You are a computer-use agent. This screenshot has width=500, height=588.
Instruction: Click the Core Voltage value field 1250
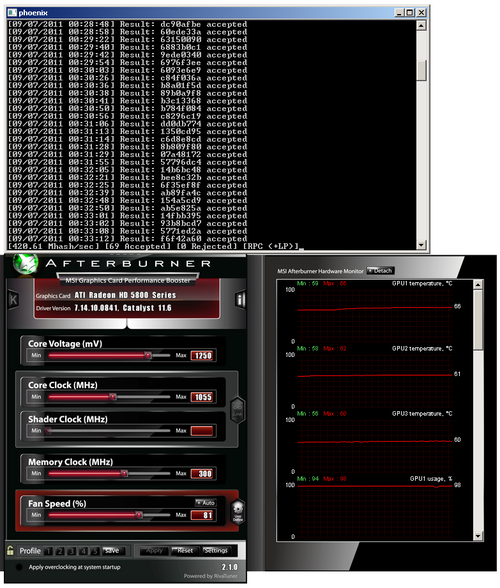pyautogui.click(x=202, y=356)
